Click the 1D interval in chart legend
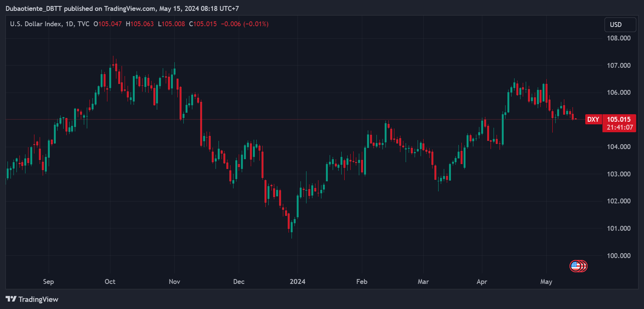The image size is (644, 309). [x=69, y=24]
